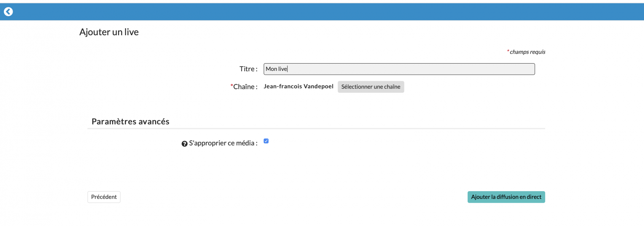Place cursor in the Mon live text
Screen dimensions: 644x226
click(x=276, y=69)
